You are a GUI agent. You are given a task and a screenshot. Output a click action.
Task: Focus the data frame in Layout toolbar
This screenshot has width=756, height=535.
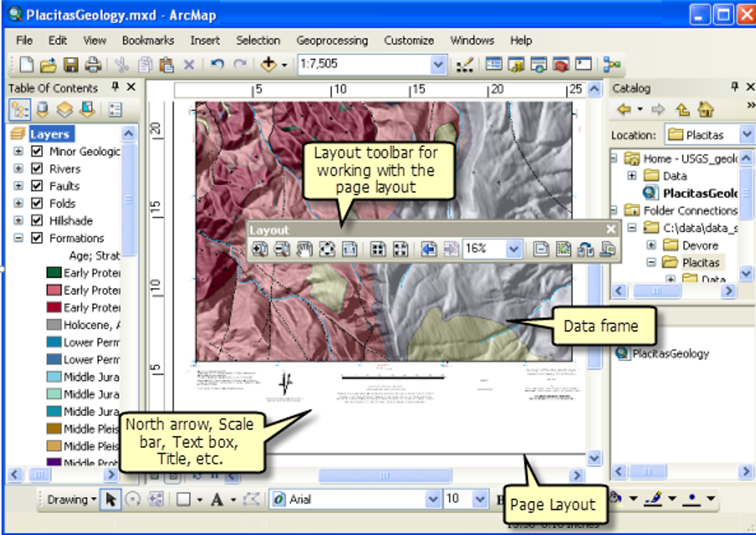(x=563, y=250)
